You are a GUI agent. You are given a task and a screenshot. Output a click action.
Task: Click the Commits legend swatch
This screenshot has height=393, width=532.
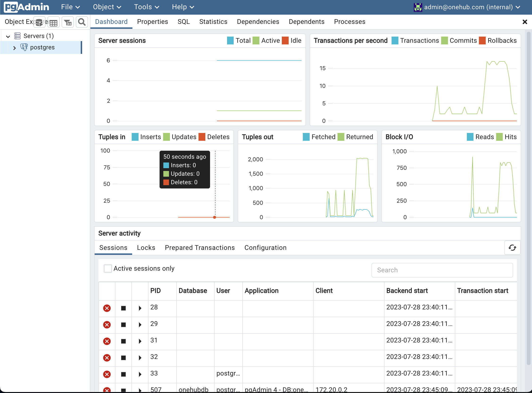click(x=444, y=41)
